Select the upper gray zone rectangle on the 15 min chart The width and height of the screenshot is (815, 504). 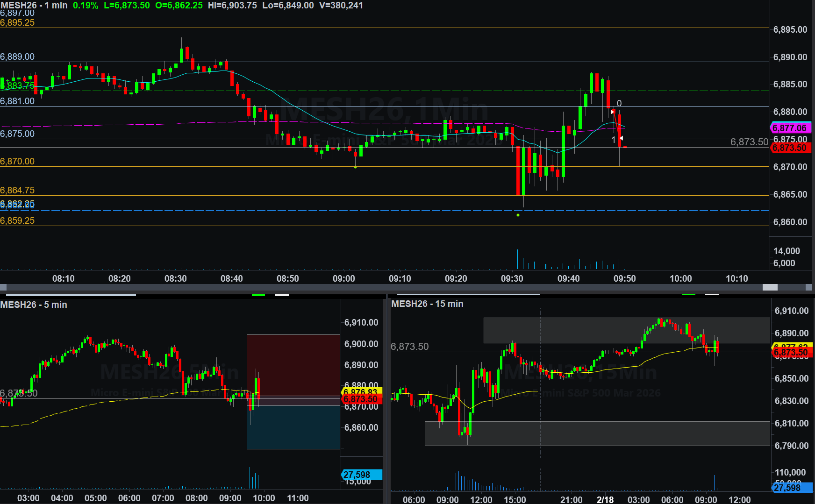point(626,330)
